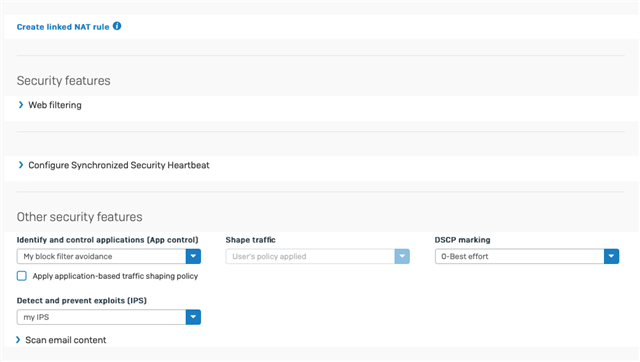Click the info icon beside Create linked NAT rule
The height and width of the screenshot is (362, 640).
pyautogui.click(x=117, y=26)
